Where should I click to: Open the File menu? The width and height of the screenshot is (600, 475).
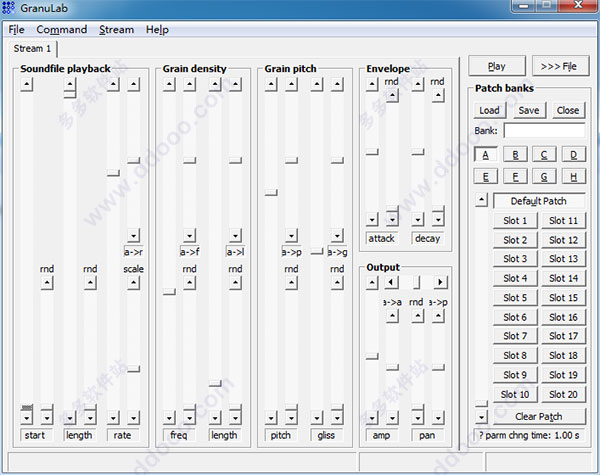16,29
